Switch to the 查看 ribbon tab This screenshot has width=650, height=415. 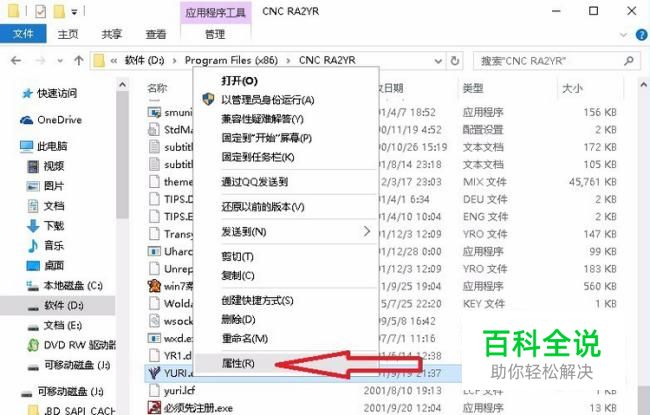coord(156,34)
